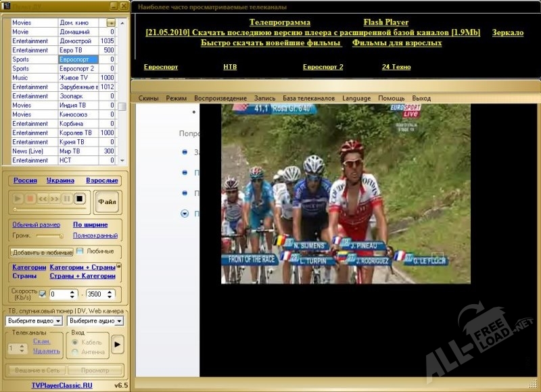
Task: Enable the Любимые checkbox
Action: (80, 251)
